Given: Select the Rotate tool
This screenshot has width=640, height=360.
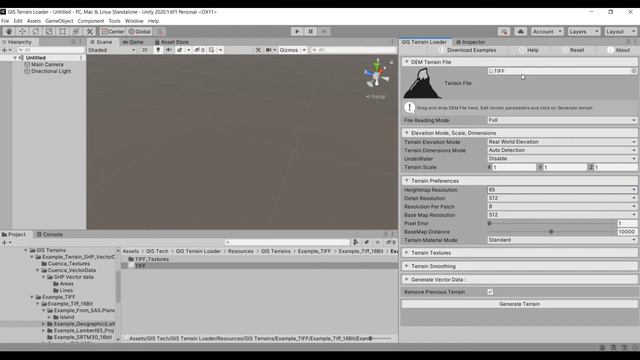Looking at the screenshot, I should click(36, 31).
